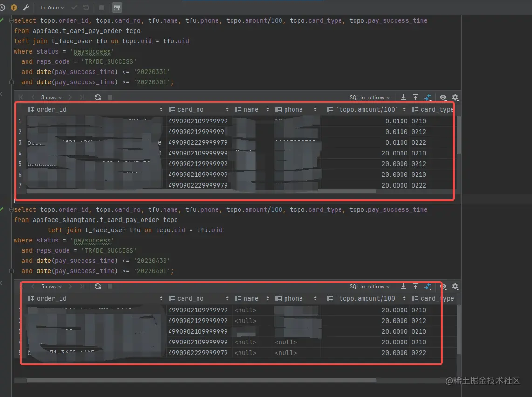Open SQL-In...ultirow extractor dropdown of second result
This screenshot has height=397, width=532.
coord(370,287)
